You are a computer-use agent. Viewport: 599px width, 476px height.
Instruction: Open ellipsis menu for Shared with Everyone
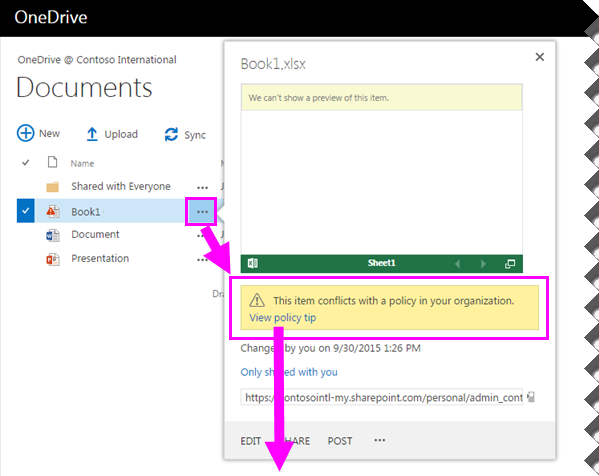[x=202, y=188]
